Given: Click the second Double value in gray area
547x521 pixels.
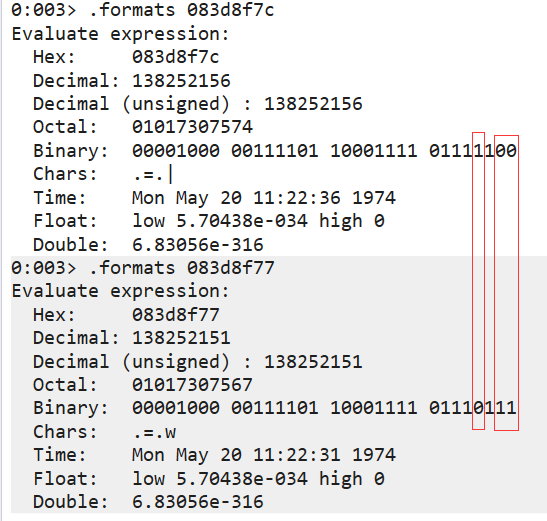Looking at the screenshot, I should tap(197, 501).
